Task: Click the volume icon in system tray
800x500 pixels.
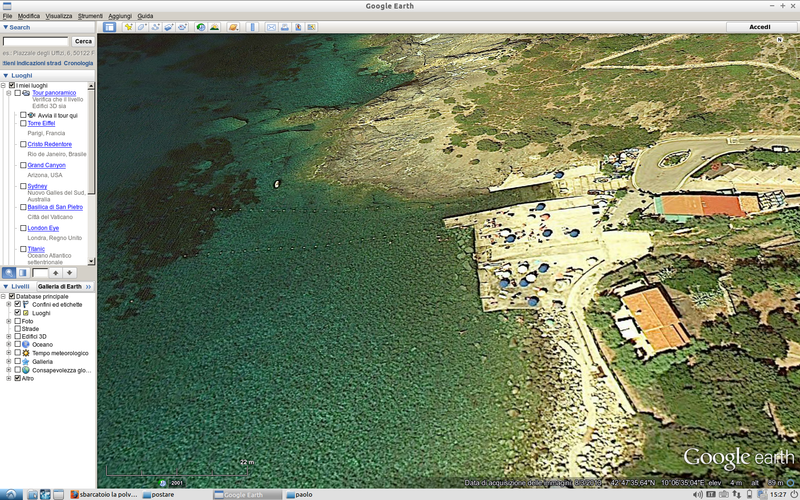Action: [698, 494]
